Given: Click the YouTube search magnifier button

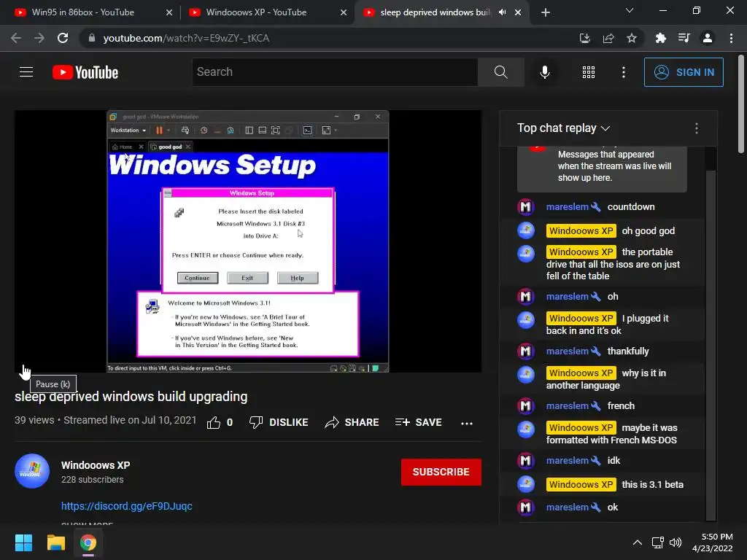Looking at the screenshot, I should pos(500,72).
